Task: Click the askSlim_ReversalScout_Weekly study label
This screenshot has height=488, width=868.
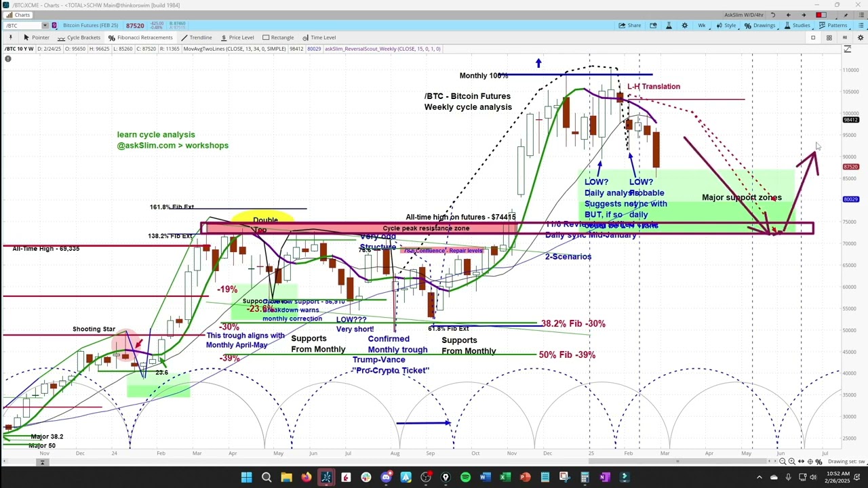Action: [382, 49]
